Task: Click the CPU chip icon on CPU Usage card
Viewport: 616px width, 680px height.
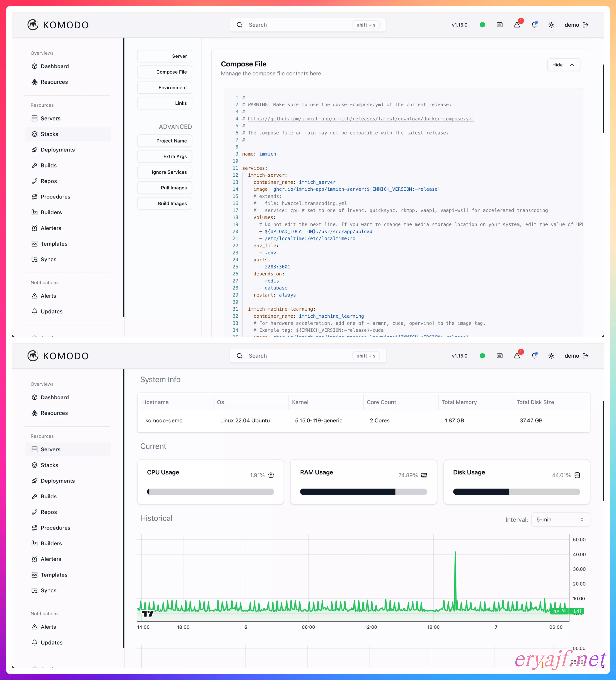Action: pyautogui.click(x=271, y=475)
